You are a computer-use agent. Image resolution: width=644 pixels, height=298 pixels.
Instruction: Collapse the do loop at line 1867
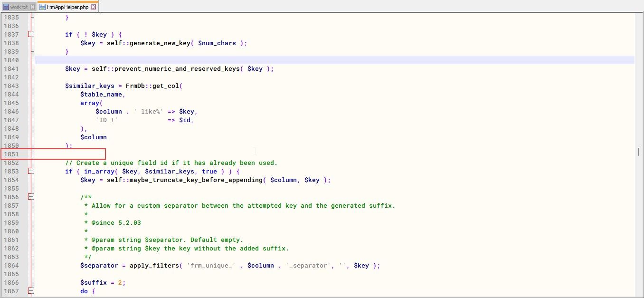(x=31, y=291)
